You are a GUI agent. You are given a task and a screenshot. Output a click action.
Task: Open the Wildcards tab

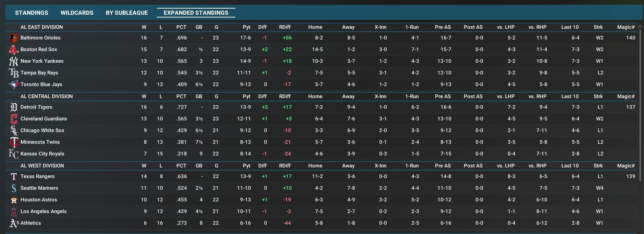point(77,13)
